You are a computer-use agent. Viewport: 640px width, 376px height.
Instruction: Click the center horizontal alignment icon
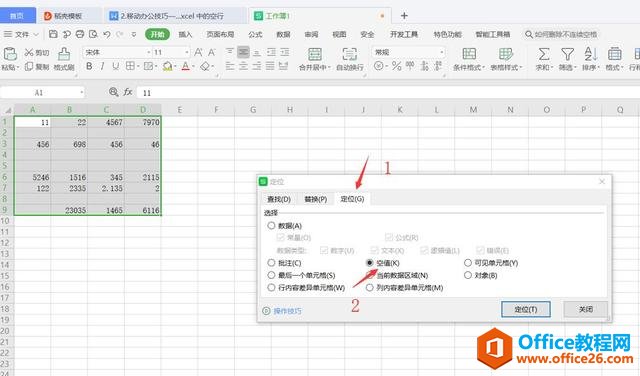pos(243,66)
